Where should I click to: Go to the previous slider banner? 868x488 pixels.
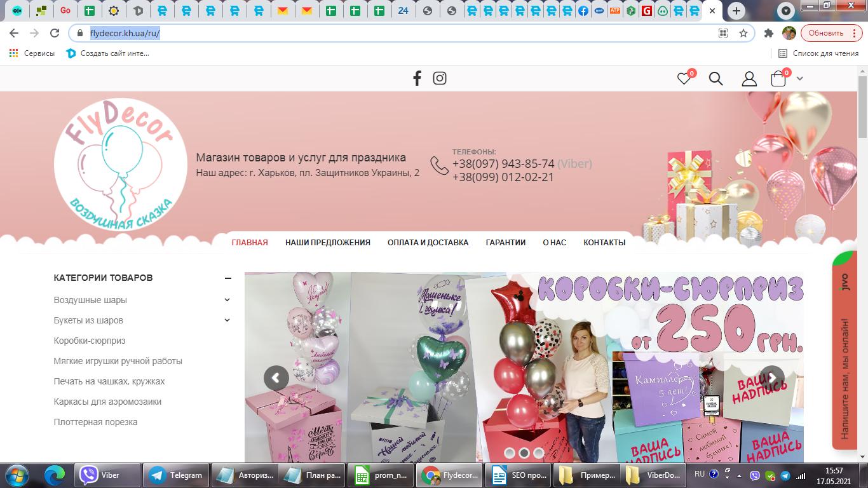point(276,378)
